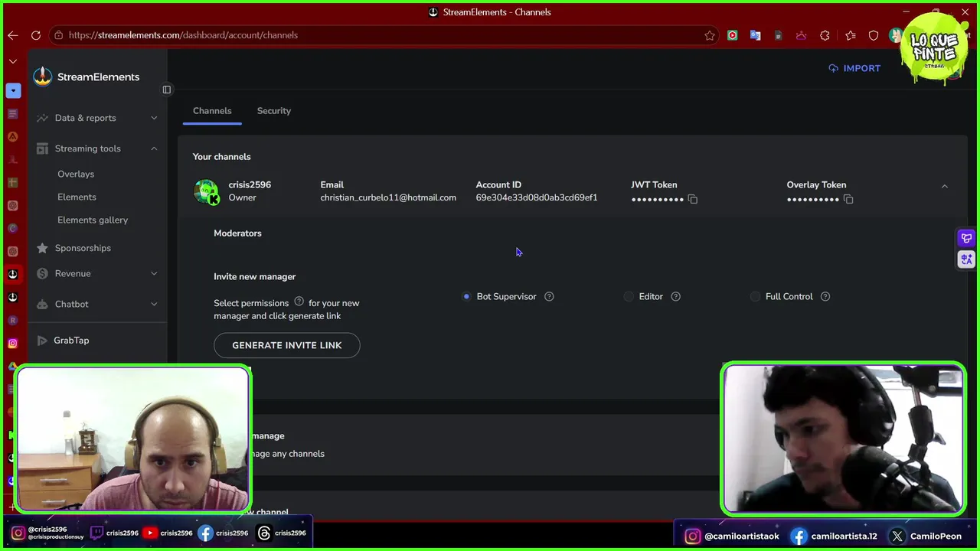The image size is (980, 551).
Task: Bookmark this page with the star icon
Action: 710,35
